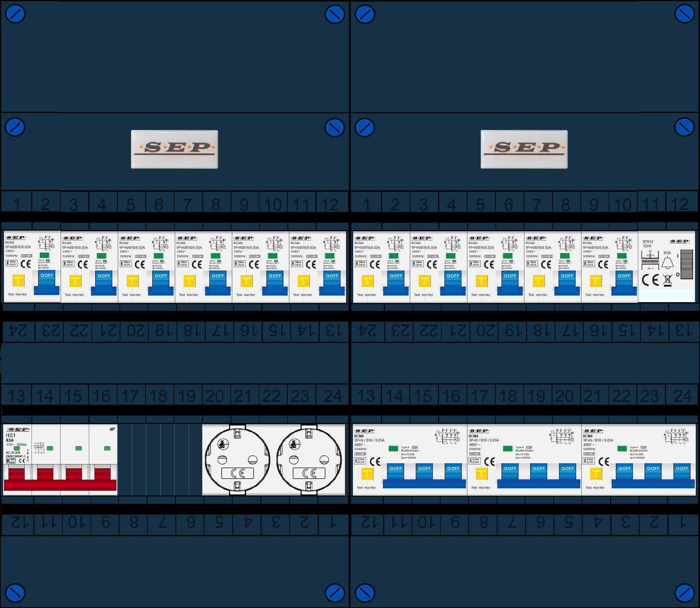Toggle O-OFF lever of right panel slots 1-2 RCM2
The height and width of the screenshot is (608, 700).
point(396,283)
